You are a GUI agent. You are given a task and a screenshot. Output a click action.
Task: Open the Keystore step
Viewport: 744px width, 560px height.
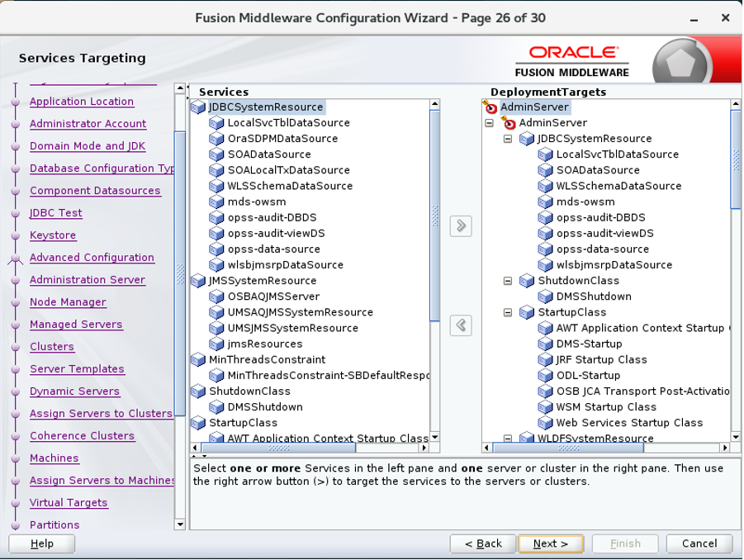coord(53,235)
